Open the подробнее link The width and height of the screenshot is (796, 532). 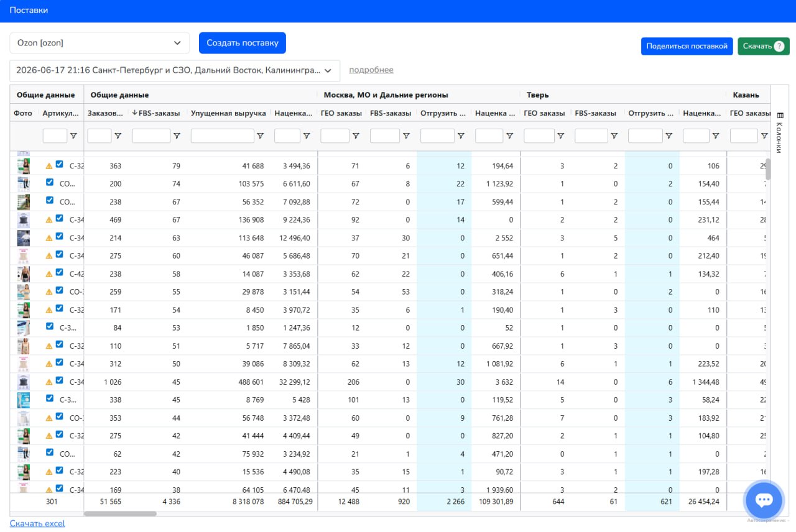coord(371,70)
